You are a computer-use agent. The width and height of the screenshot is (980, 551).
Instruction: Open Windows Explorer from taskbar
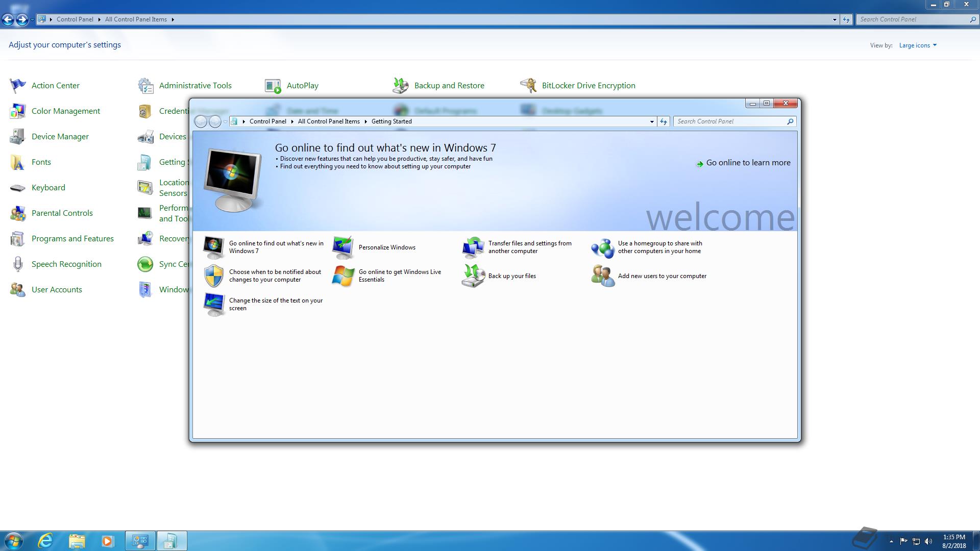point(77,541)
